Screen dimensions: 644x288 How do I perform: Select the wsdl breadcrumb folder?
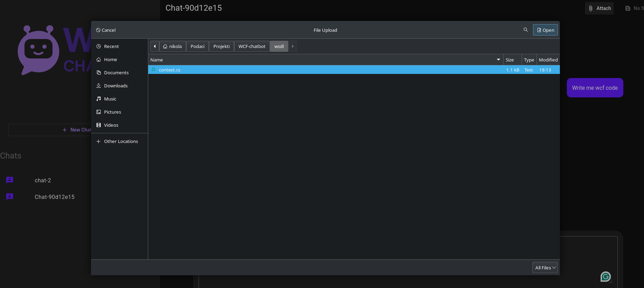(x=279, y=46)
